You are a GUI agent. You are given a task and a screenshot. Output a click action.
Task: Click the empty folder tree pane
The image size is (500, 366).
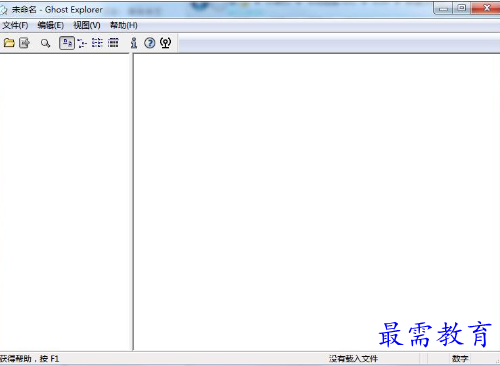(65, 202)
